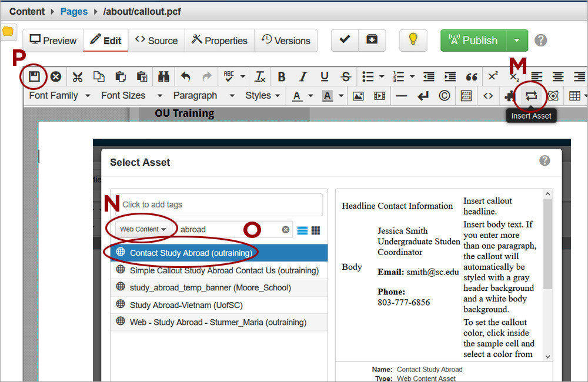Navigate to Pages via the breadcrumb link

click(x=73, y=11)
